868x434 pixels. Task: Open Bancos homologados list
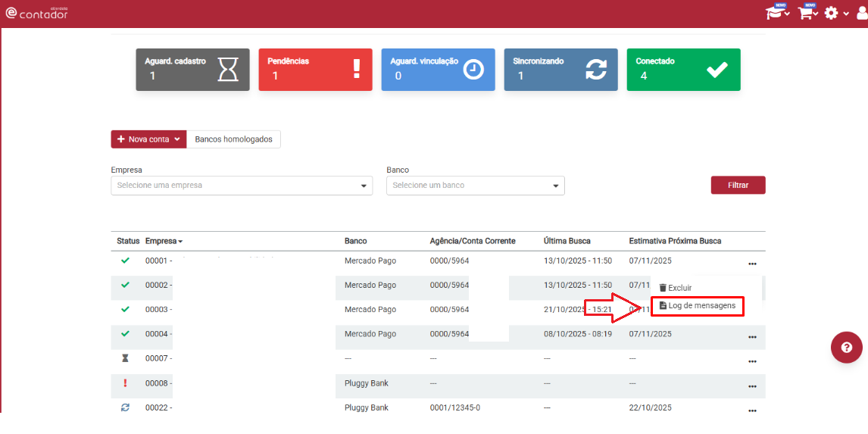tap(233, 139)
